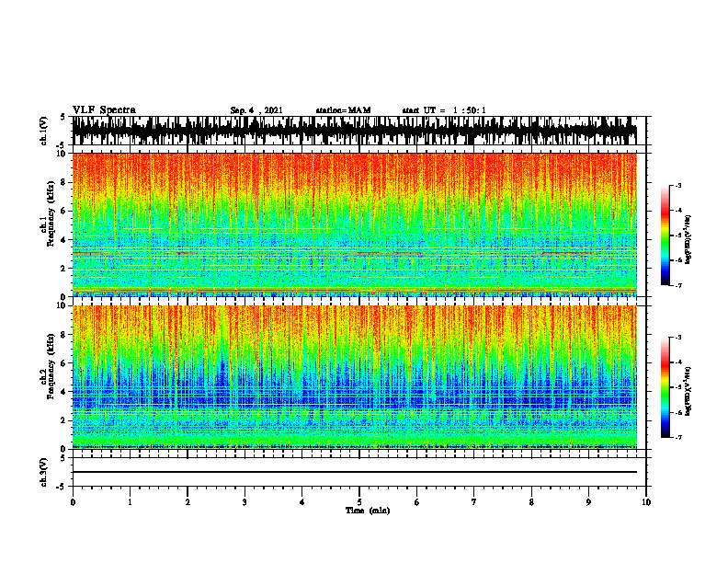
Task: Click the ch.2 "Frequency (kHz)" axis label
Action: pyautogui.click(x=51, y=366)
